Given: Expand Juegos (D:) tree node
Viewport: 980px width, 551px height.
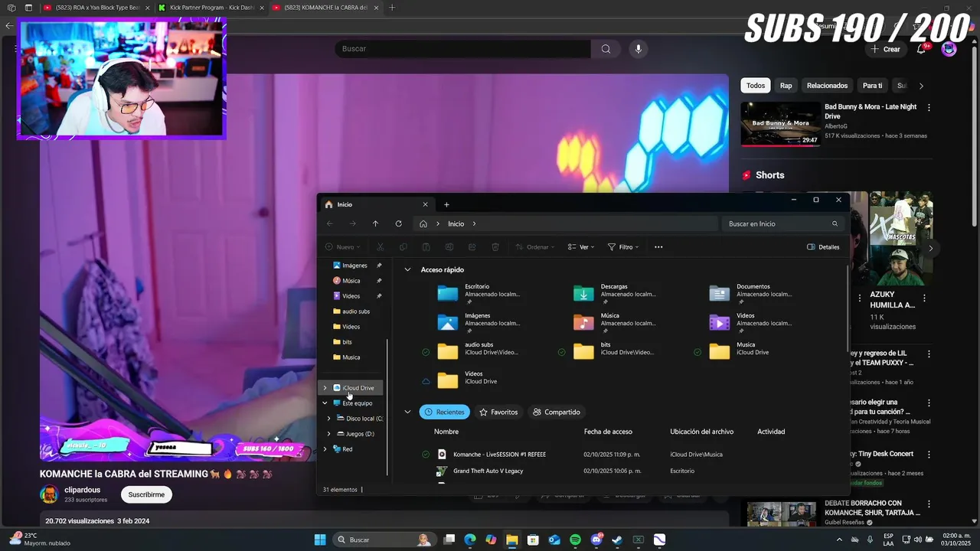Looking at the screenshot, I should click(329, 434).
